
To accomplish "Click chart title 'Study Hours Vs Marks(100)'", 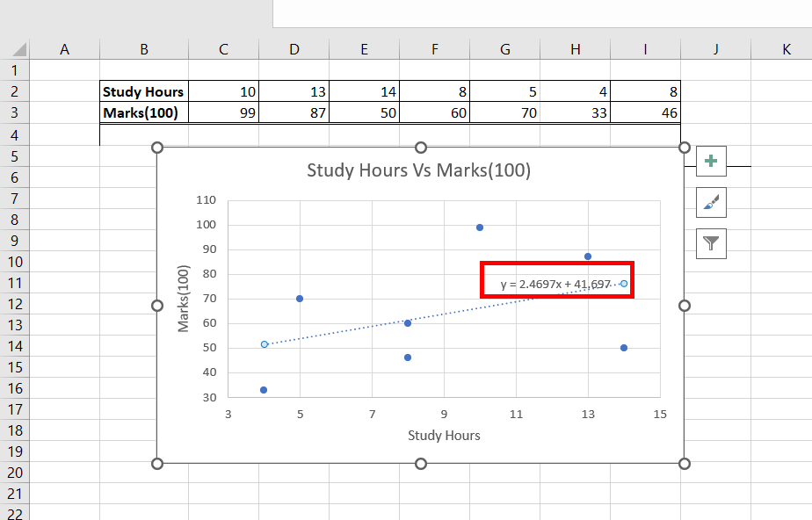I will tap(418, 170).
